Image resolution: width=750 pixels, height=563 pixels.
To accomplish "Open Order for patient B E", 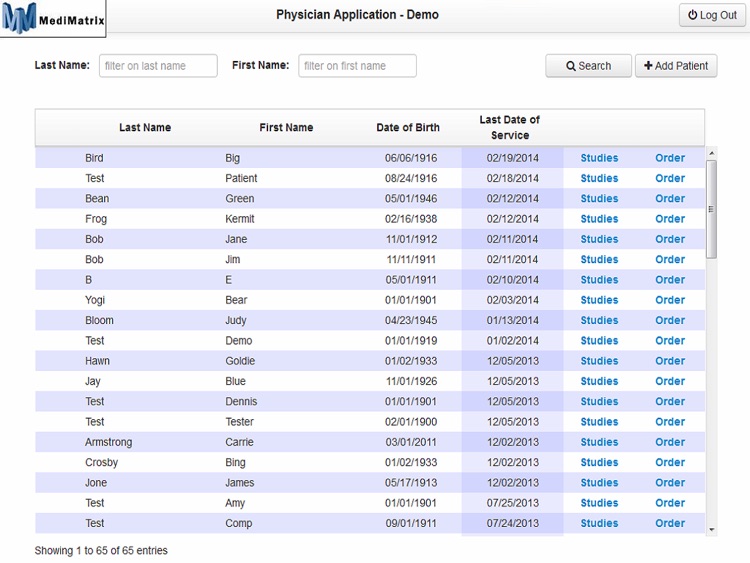I will pyautogui.click(x=670, y=280).
